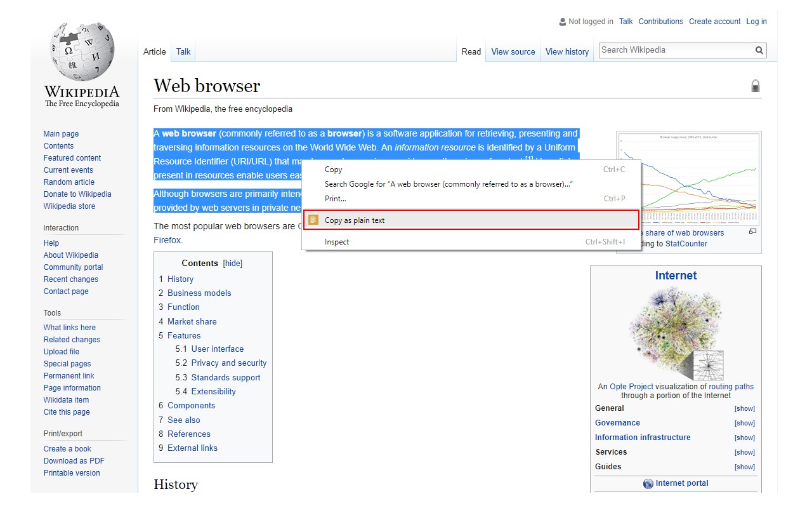Hide the Contents table

pos(233,264)
